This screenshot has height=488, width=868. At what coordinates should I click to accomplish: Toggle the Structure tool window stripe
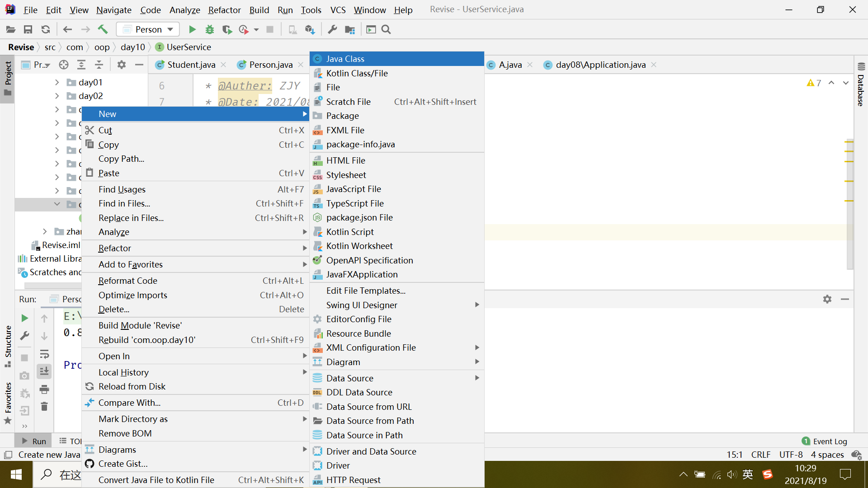click(x=8, y=346)
